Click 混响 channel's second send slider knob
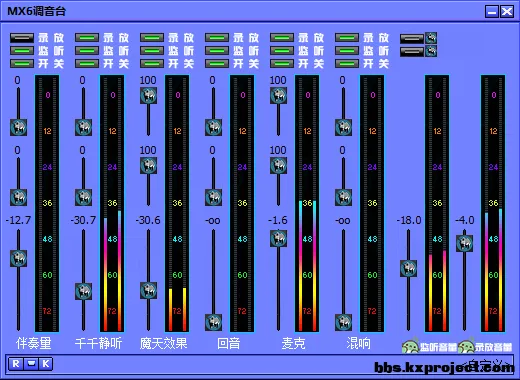 [x=343, y=197]
